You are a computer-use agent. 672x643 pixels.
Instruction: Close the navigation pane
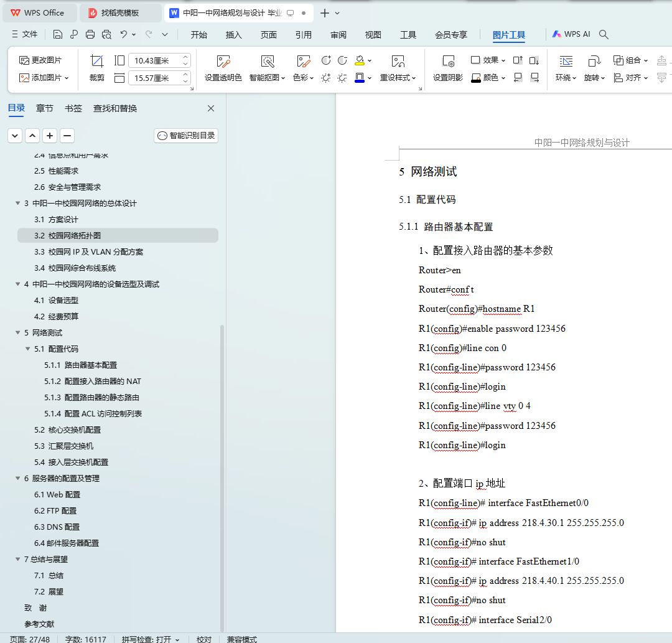coord(211,108)
